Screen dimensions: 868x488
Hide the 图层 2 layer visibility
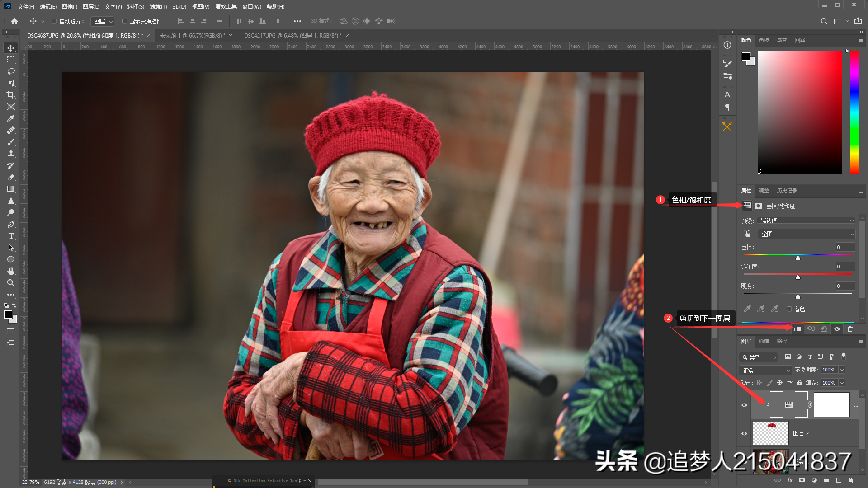[x=744, y=433]
